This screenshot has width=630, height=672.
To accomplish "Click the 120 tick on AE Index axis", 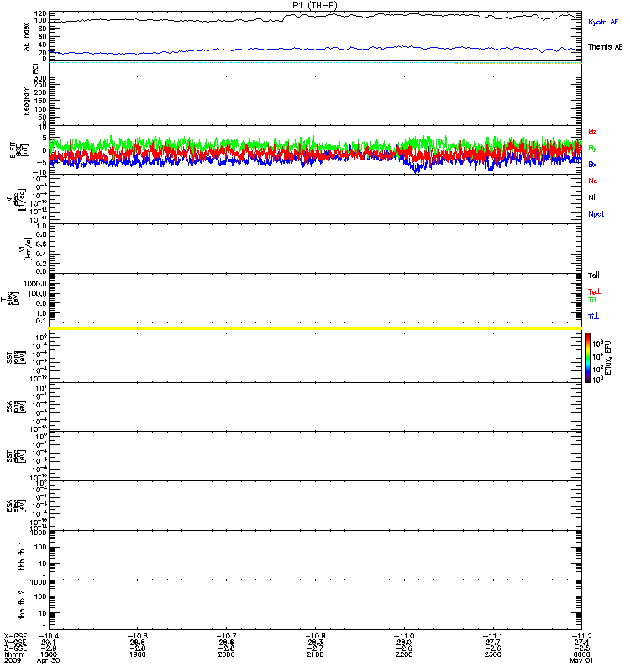I will click(x=41, y=14).
